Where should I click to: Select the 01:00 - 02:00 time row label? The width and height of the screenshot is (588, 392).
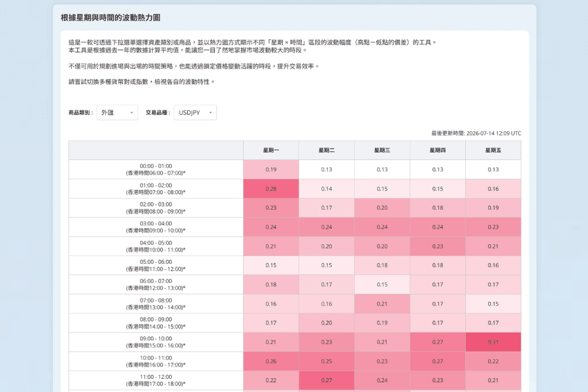pyautogui.click(x=156, y=189)
